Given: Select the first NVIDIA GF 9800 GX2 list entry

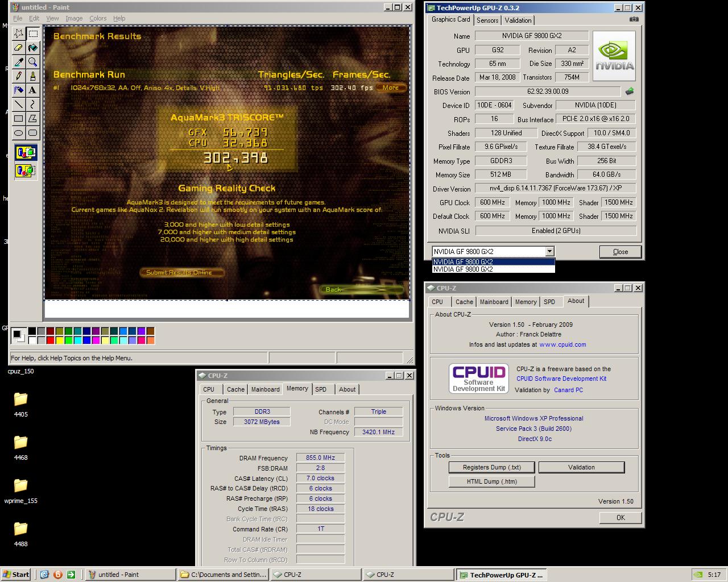Looking at the screenshot, I should click(493, 262).
